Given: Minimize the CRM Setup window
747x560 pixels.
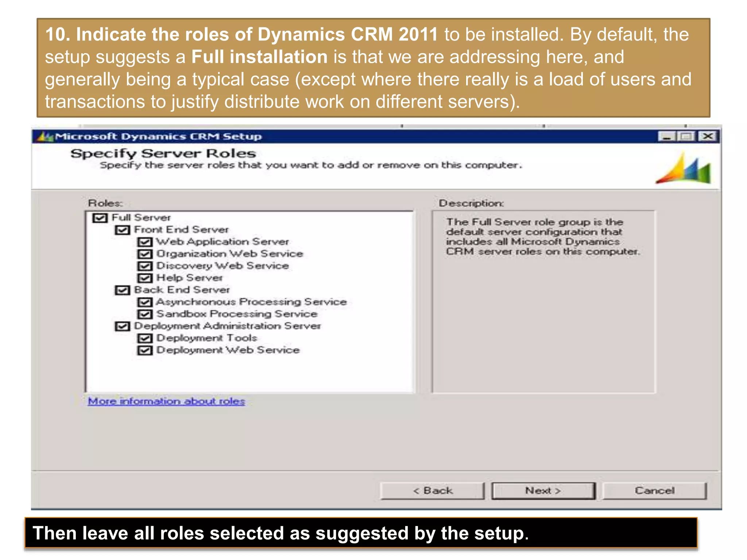Looking at the screenshot, I should pos(667,137).
